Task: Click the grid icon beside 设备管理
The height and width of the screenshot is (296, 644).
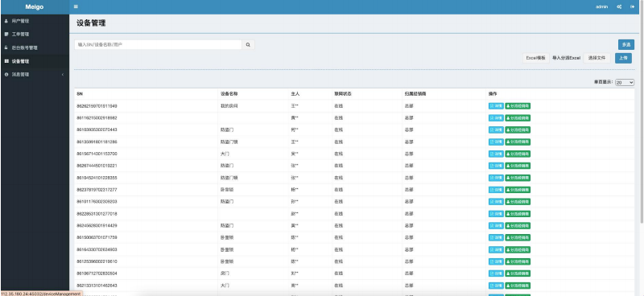Action: (6, 61)
